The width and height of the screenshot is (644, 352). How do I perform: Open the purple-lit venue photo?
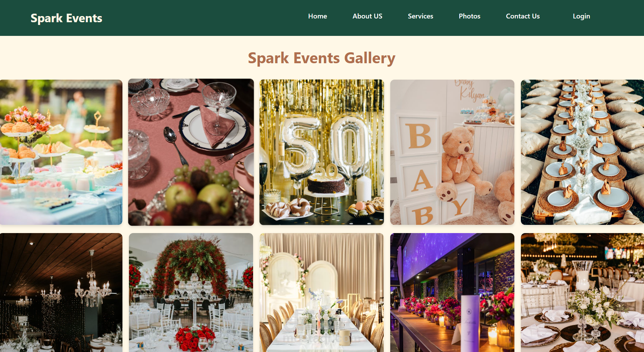pyautogui.click(x=452, y=293)
